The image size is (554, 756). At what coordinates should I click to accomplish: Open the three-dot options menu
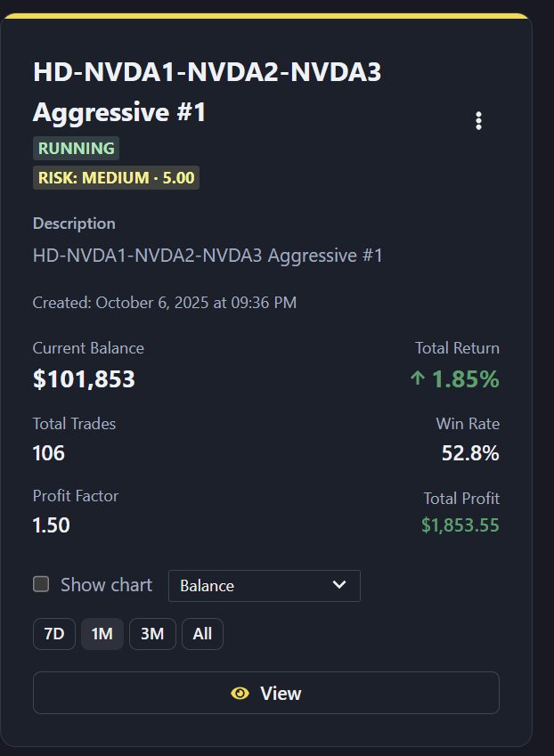(479, 121)
